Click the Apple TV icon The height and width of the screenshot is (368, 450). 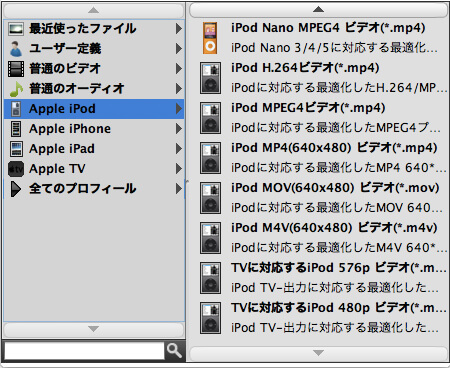pyautogui.click(x=16, y=169)
